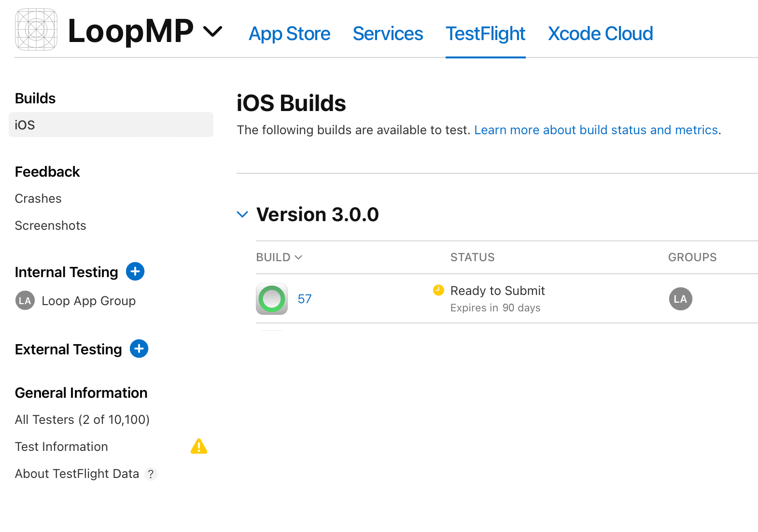Click the General Information heading

pos(81,392)
